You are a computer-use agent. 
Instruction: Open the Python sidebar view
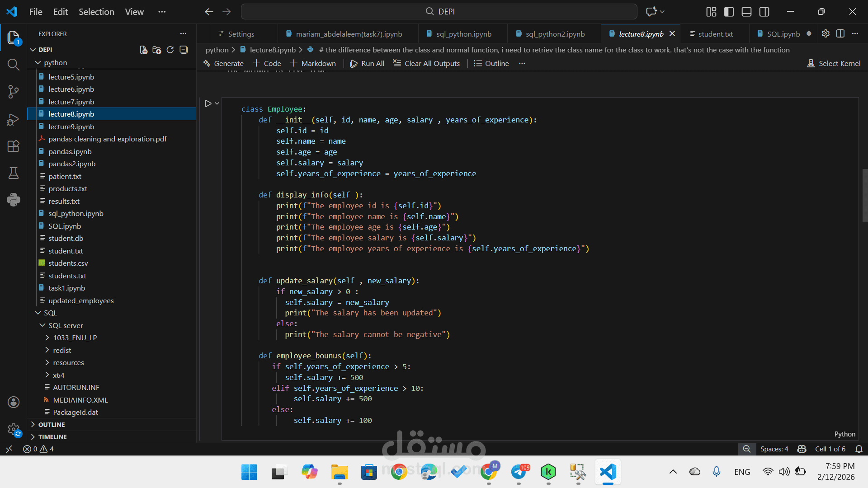click(14, 200)
